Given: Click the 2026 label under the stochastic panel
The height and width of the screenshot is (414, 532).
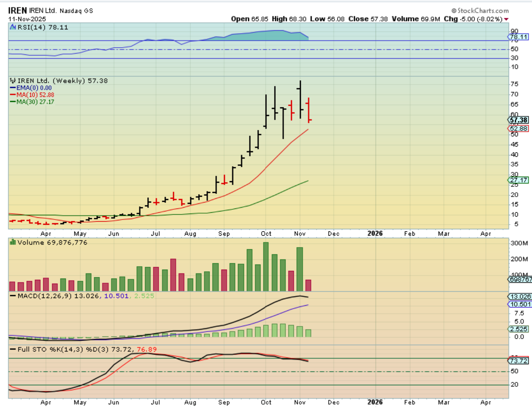Looking at the screenshot, I should click(x=375, y=402).
